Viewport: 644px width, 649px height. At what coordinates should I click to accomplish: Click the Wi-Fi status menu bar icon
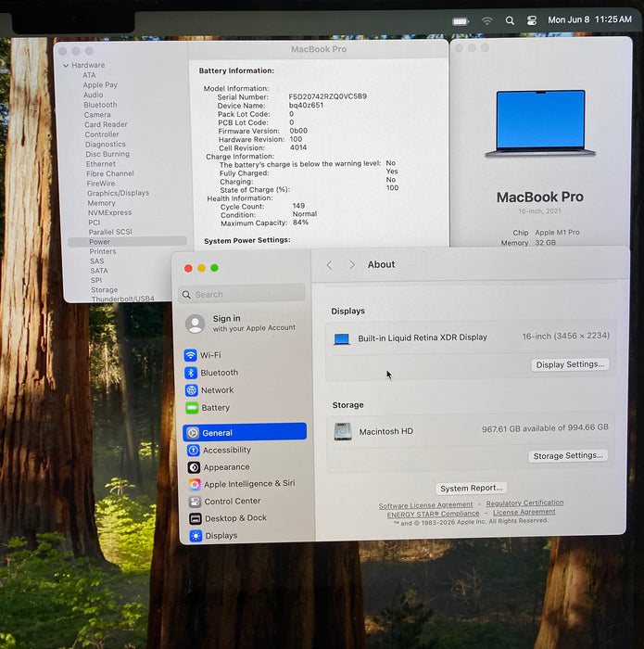tap(487, 20)
